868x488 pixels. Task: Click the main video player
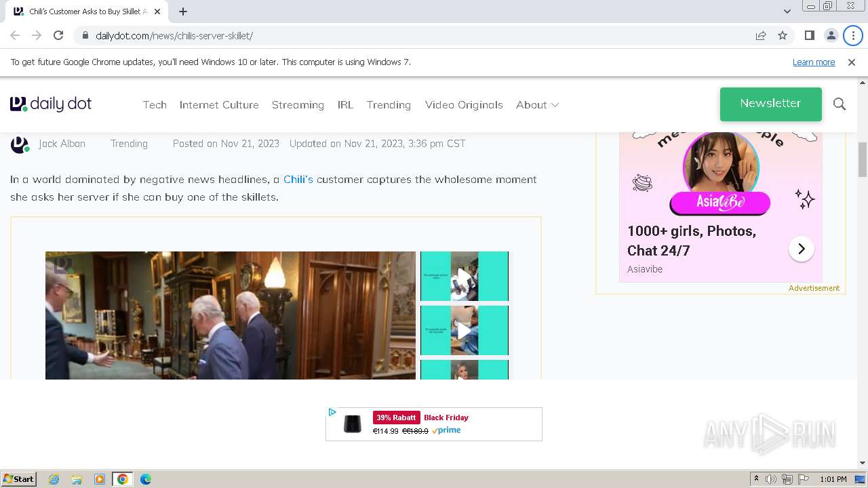[231, 315]
